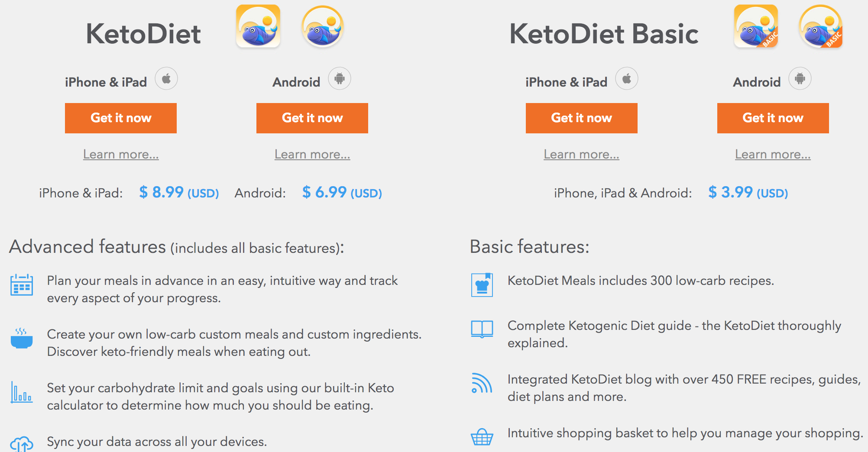868x452 pixels.
Task: Click the Android robot icon under KetoDiet Basic
Action: point(800,79)
